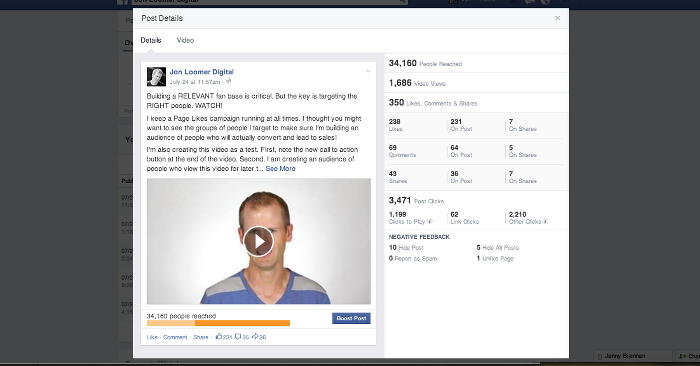
Task: Click the Comment link under the post
Action: [175, 337]
